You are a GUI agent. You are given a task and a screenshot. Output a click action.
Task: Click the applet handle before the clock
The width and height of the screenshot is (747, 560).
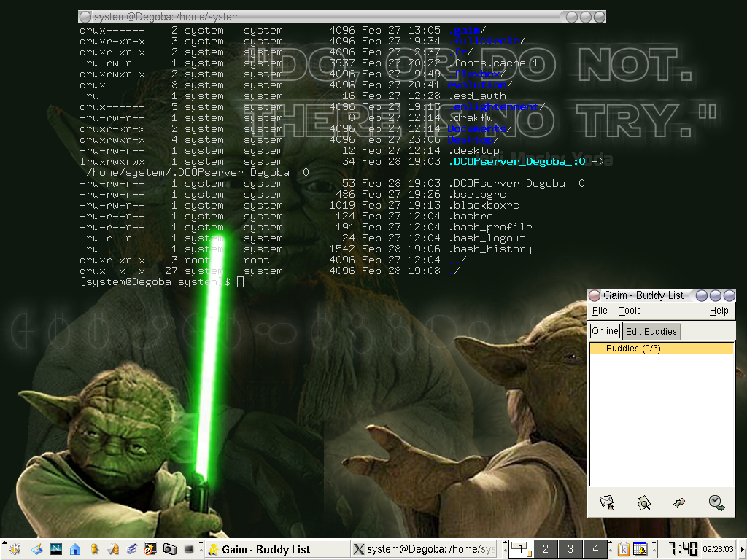pos(654,549)
